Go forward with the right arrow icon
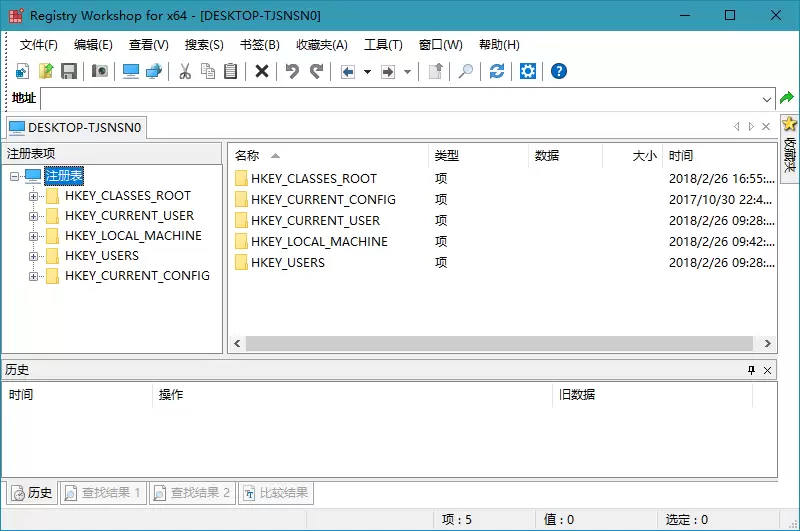800x531 pixels. 388,72
